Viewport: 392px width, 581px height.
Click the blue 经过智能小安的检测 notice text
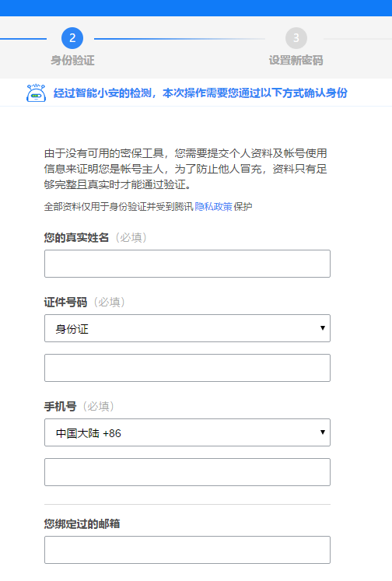[x=201, y=93]
